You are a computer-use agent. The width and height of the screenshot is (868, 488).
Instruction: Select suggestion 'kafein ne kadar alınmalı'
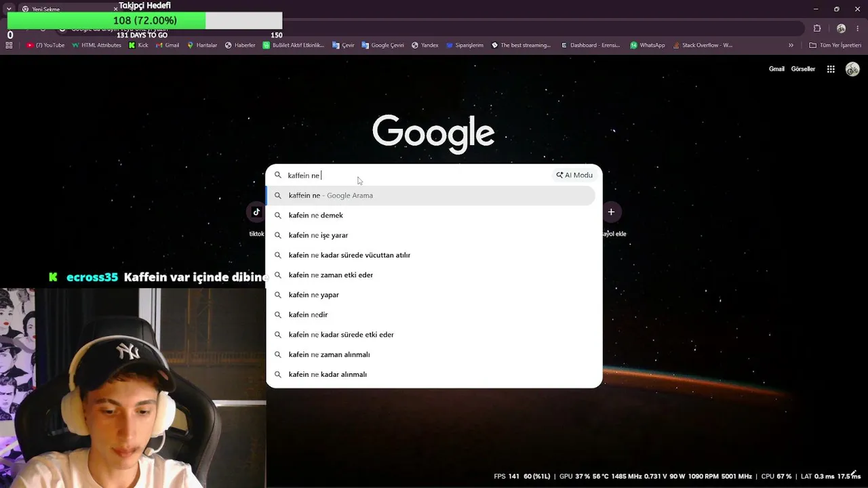pyautogui.click(x=431, y=374)
